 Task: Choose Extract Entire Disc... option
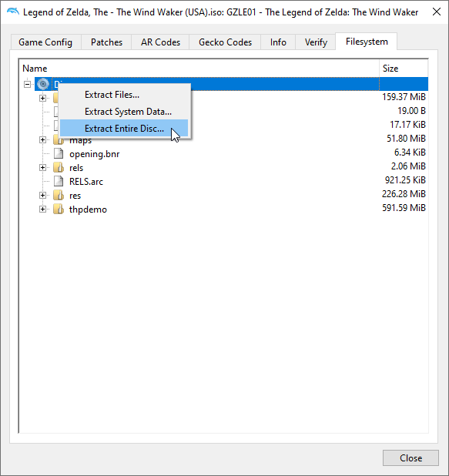tap(124, 128)
